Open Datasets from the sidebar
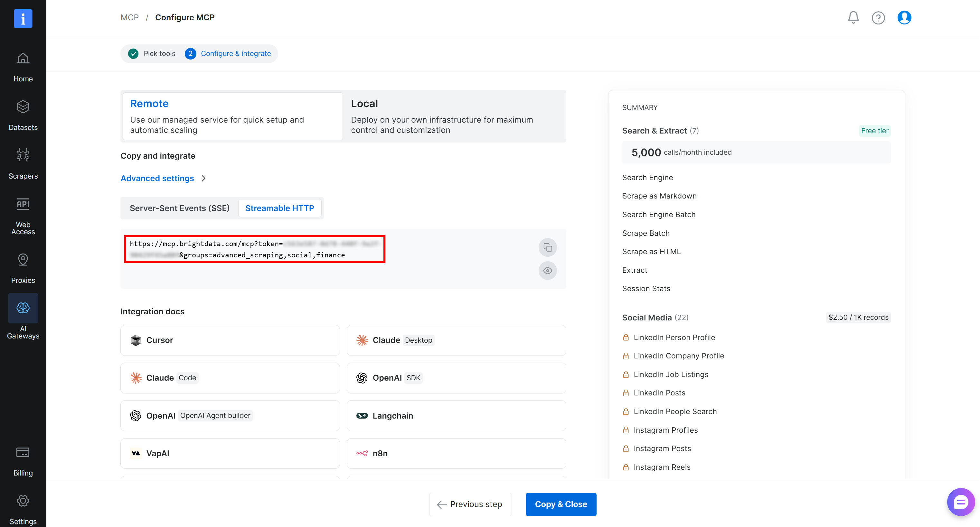 23,116
